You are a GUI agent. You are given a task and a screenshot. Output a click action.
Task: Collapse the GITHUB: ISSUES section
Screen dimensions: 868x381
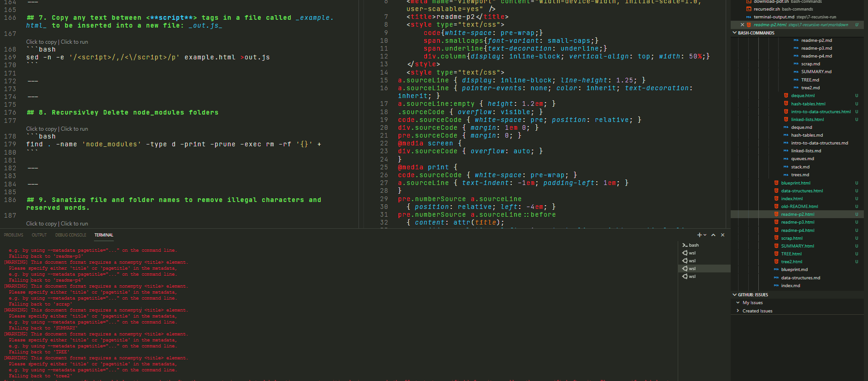(x=734, y=295)
